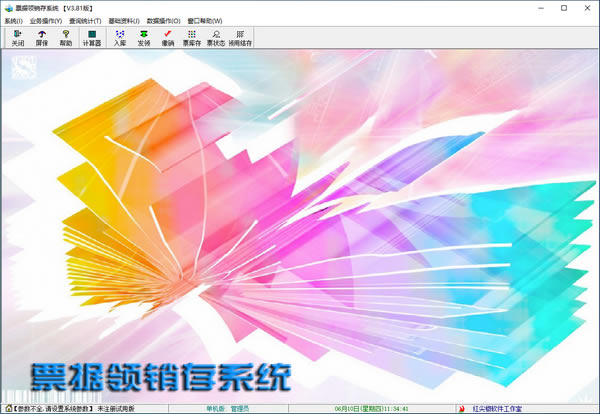Click the 入库 (Stock in) toolbar icon
600x414 pixels.
[120, 37]
